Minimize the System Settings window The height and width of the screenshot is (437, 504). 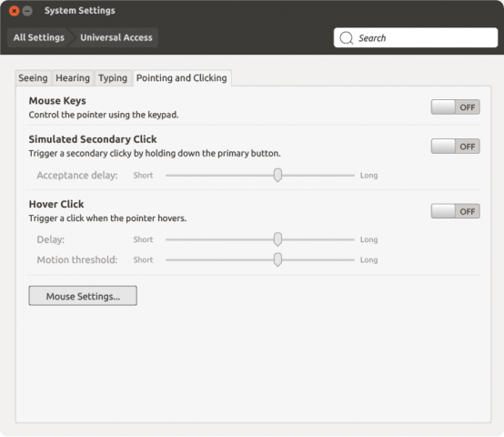[x=27, y=11]
